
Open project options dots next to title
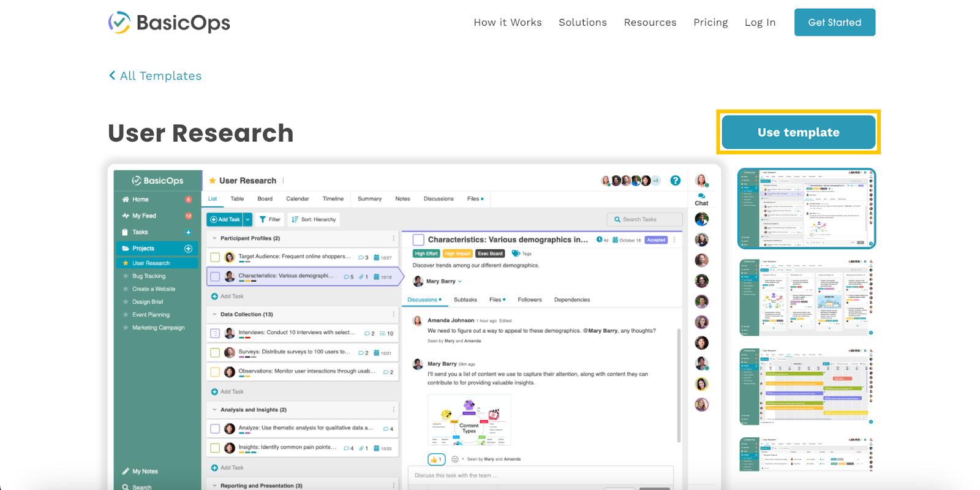(283, 181)
